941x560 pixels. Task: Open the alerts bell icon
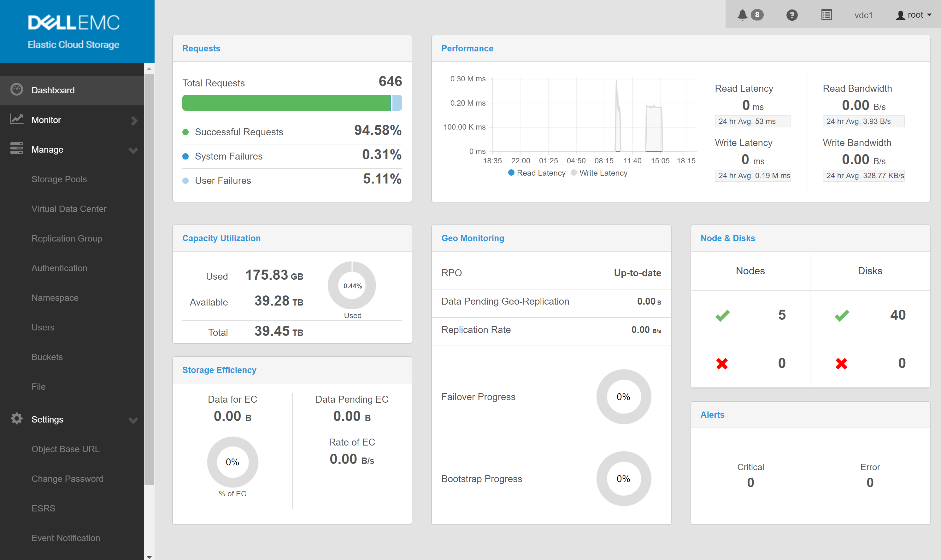[x=742, y=15]
